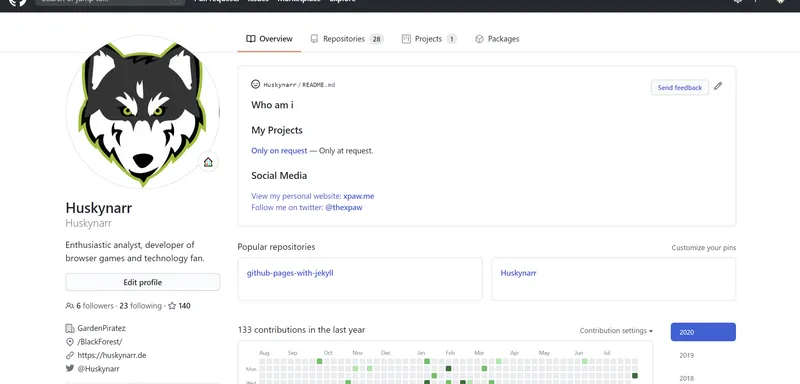The height and width of the screenshot is (384, 800).
Task: Click the Edit profile button
Action: point(142,282)
